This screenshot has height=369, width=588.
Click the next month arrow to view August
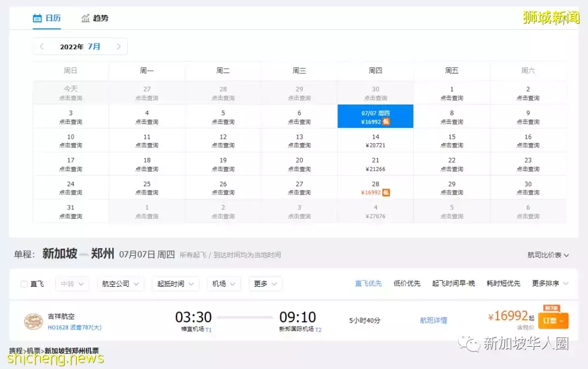pyautogui.click(x=119, y=46)
